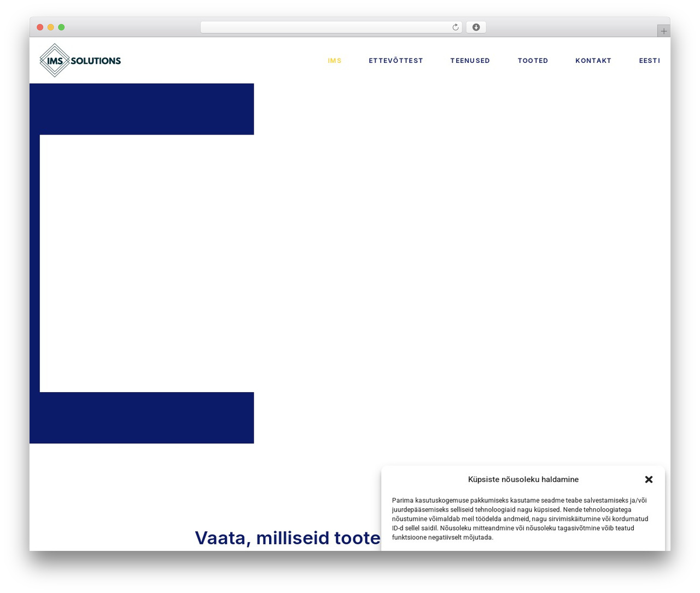Expand the TOOTED menu

click(533, 61)
